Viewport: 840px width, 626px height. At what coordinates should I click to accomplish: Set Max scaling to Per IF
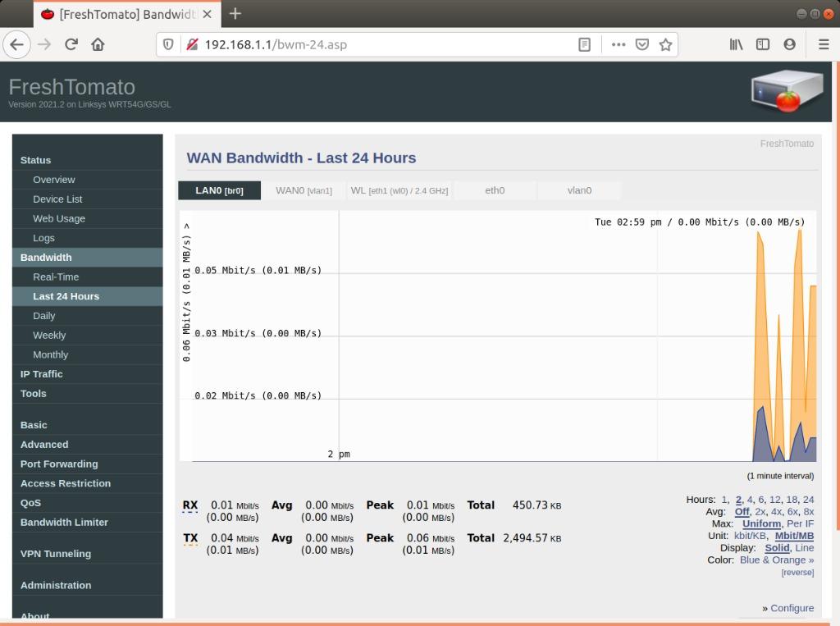[800, 523]
